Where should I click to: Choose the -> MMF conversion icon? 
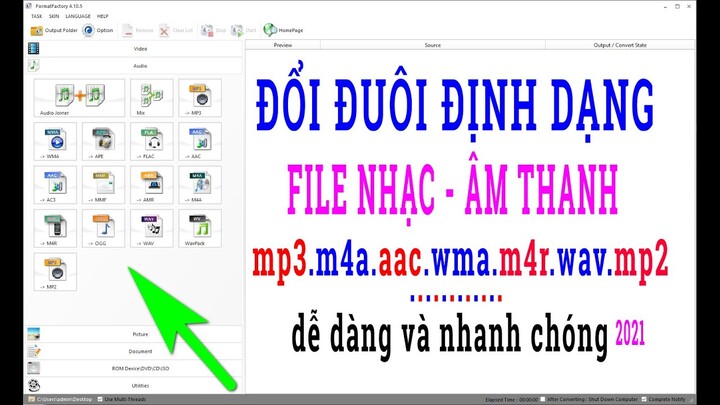coord(103,185)
